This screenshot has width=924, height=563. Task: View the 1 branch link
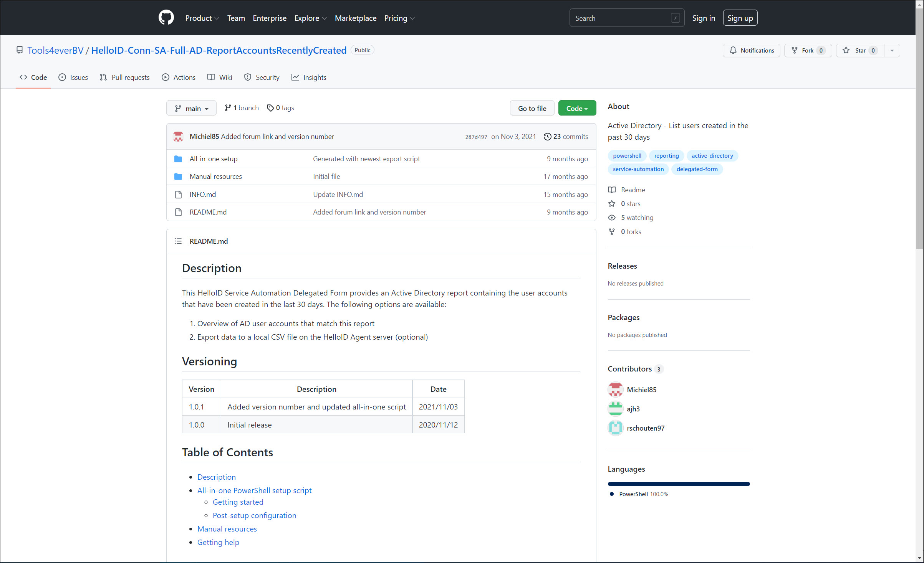pyautogui.click(x=242, y=108)
